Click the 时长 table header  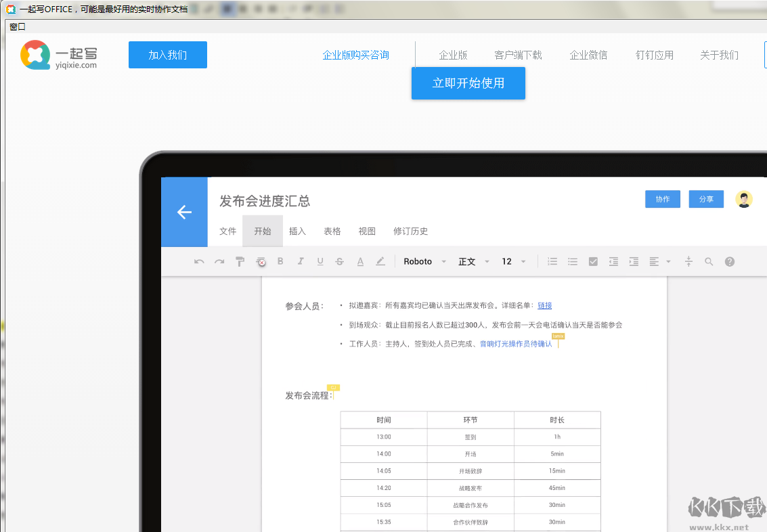(x=556, y=420)
